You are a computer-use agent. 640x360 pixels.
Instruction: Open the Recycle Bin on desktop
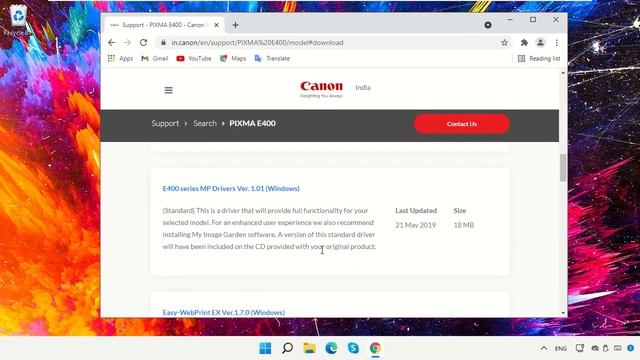tap(18, 20)
